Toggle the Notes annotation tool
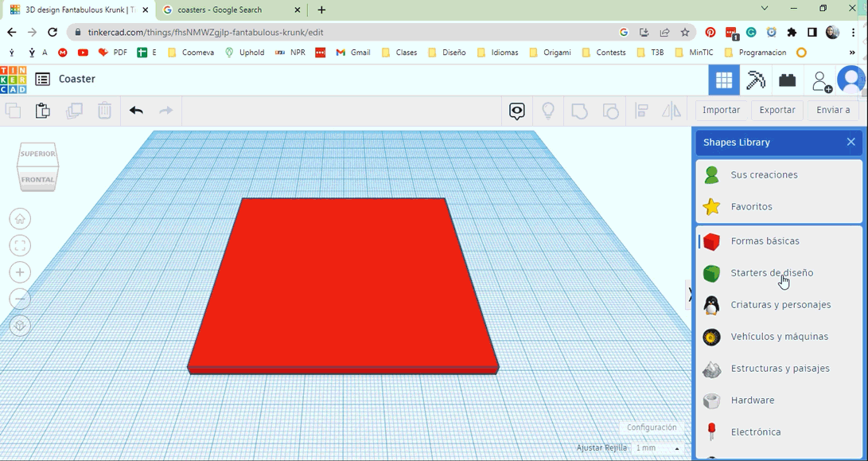Image resolution: width=868 pixels, height=461 pixels. click(x=516, y=111)
